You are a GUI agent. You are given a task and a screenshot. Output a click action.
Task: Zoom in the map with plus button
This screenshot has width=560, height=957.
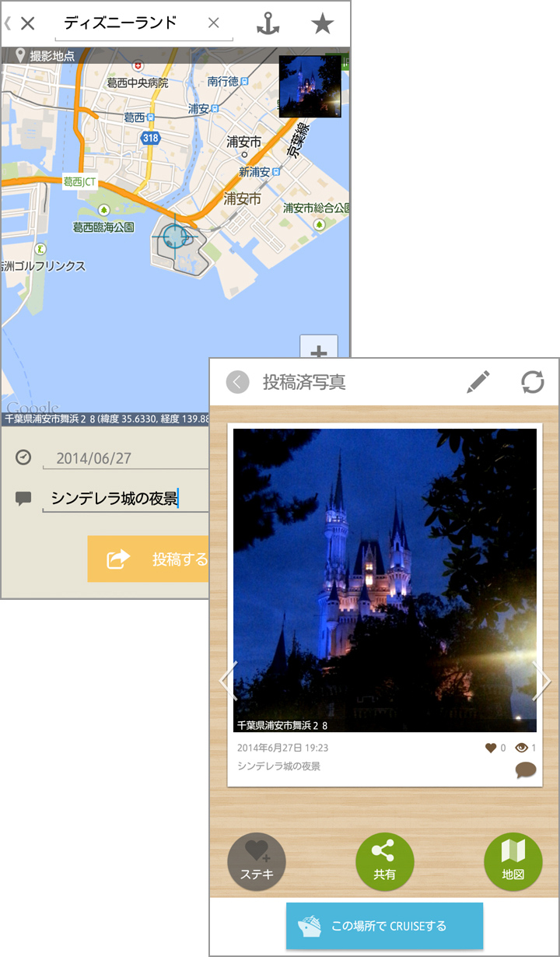point(319,349)
